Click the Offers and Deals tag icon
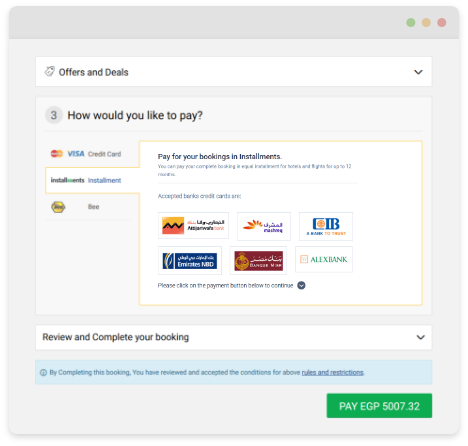 (x=50, y=71)
